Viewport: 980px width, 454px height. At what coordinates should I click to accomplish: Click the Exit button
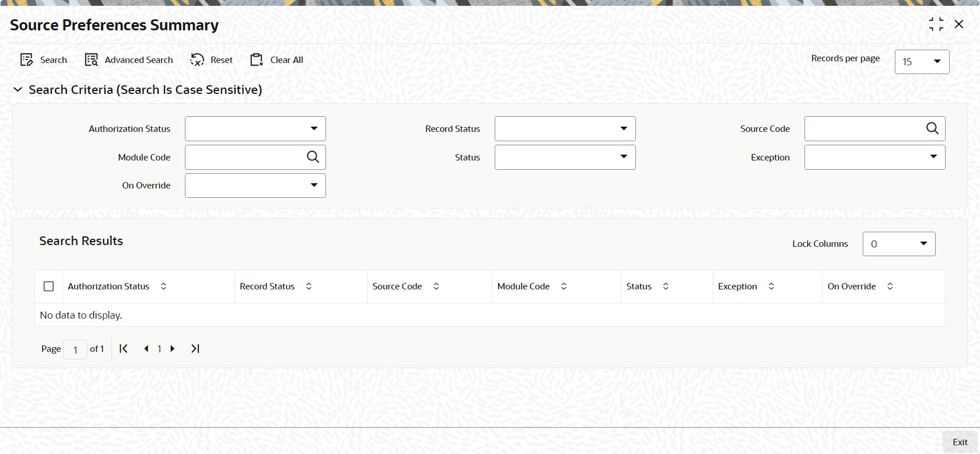[x=960, y=442]
